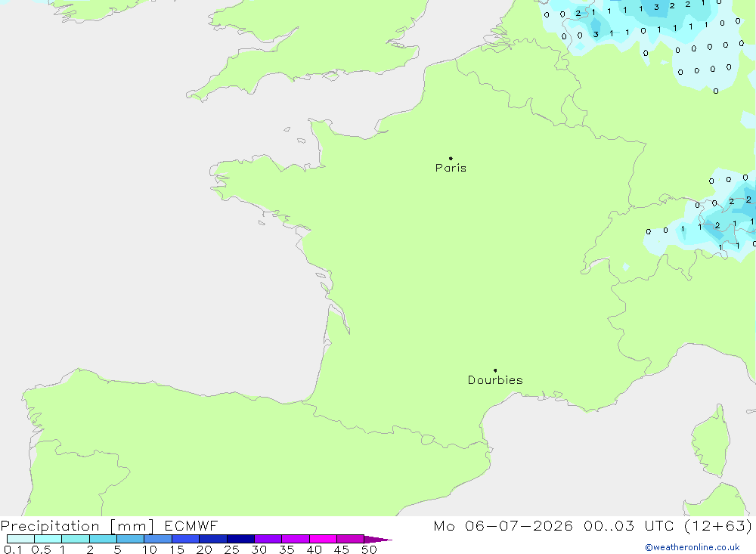Pick the 1–2 mm legend swatch
Screen dimensions: 756x554
pos(76,539)
